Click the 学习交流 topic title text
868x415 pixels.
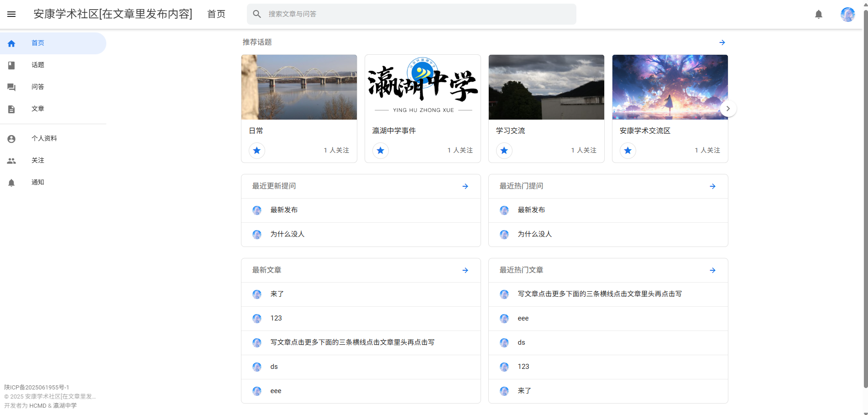(x=511, y=131)
